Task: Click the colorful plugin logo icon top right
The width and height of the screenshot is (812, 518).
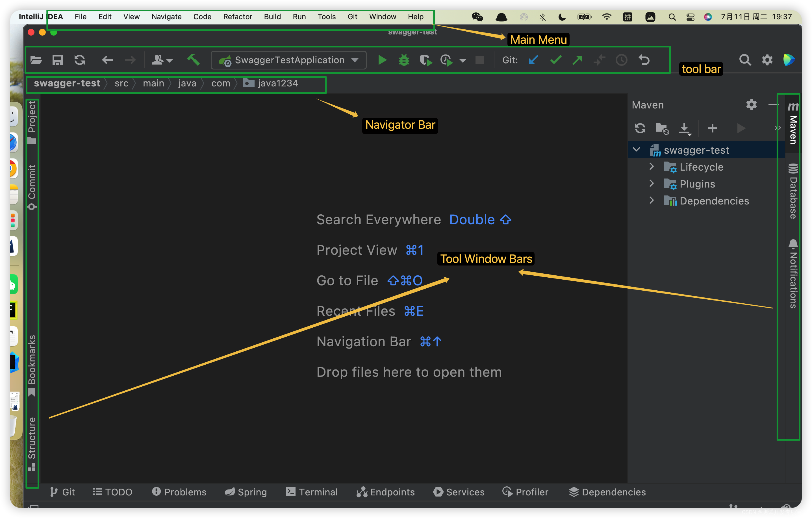Action: click(x=789, y=60)
